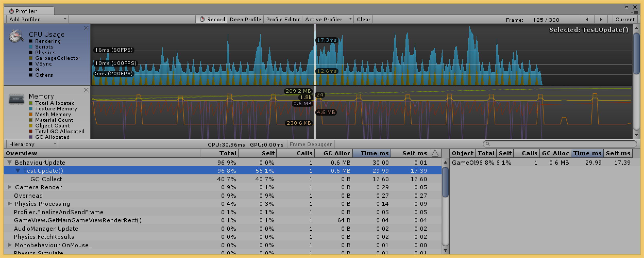Viewport: 644px width, 258px height.
Task: Open the Frame Debugger
Action: pos(311,144)
